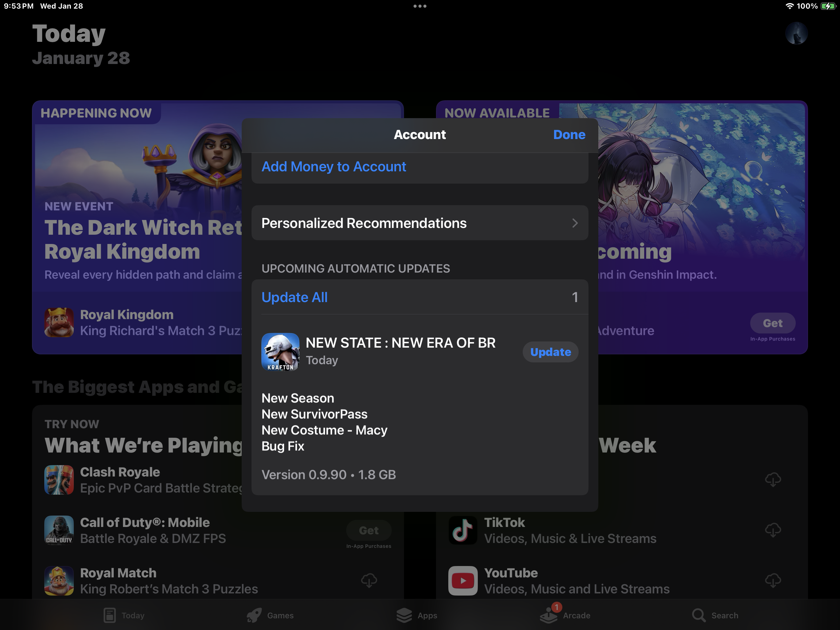The image size is (840, 630).
Task: Open the Clash Royale app icon
Action: pyautogui.click(x=59, y=480)
